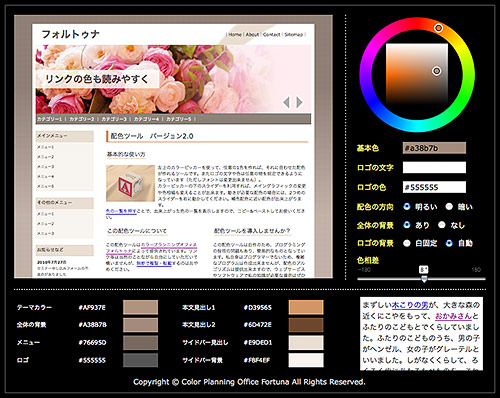Click the #D39565 hex value text
500x398 pixels.
click(257, 308)
